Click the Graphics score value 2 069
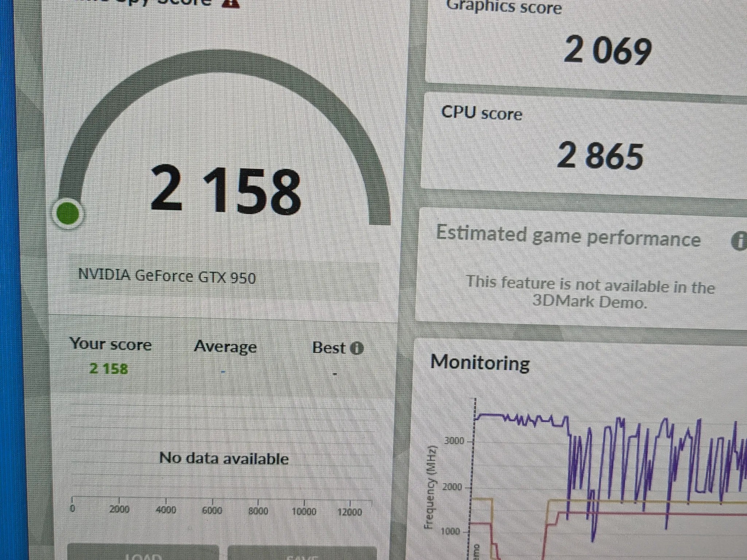 [x=608, y=51]
